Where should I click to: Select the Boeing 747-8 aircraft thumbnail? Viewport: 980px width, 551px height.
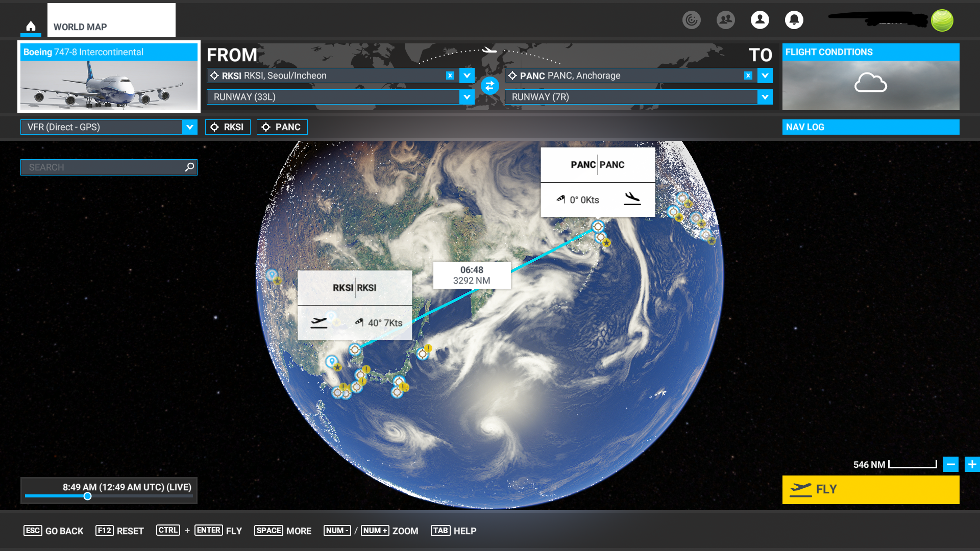coord(109,84)
